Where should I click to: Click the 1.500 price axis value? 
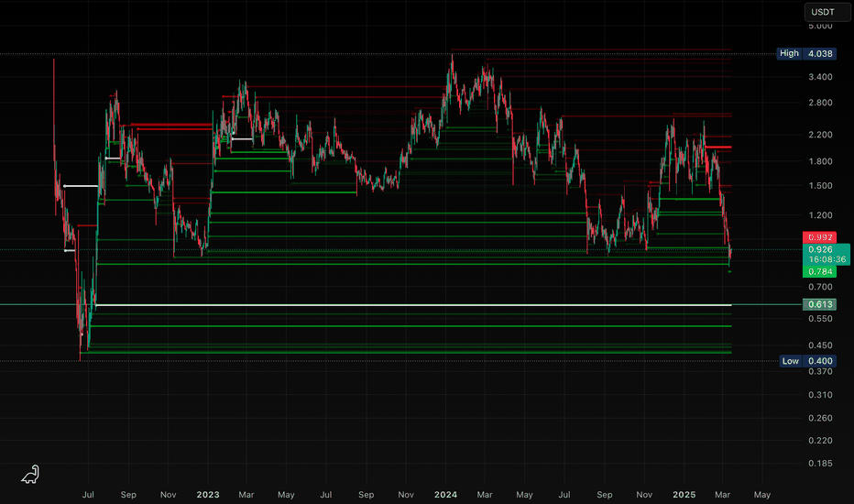[820, 185]
